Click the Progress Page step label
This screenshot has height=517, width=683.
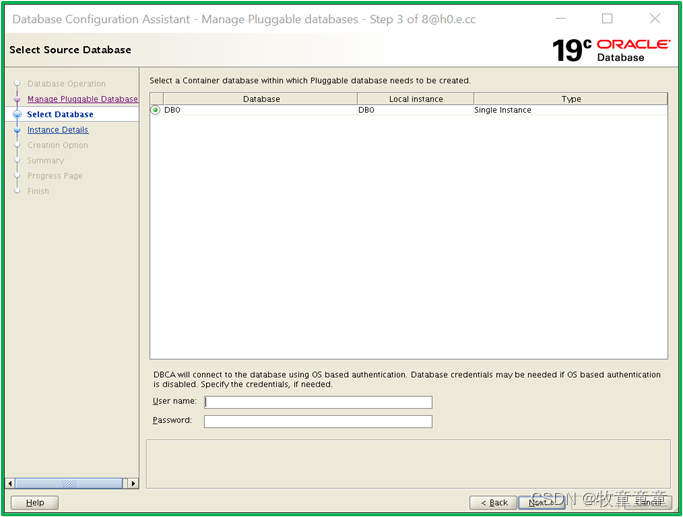click(x=55, y=176)
